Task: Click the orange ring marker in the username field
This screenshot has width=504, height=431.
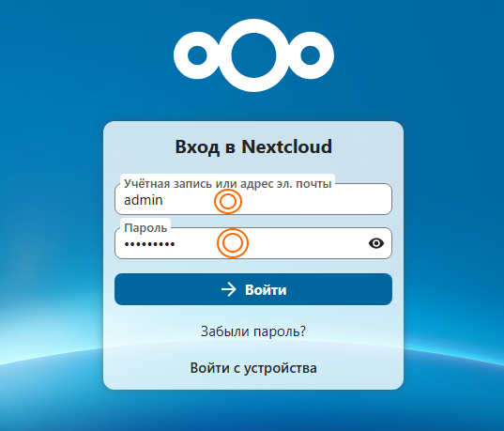Action: click(x=228, y=201)
